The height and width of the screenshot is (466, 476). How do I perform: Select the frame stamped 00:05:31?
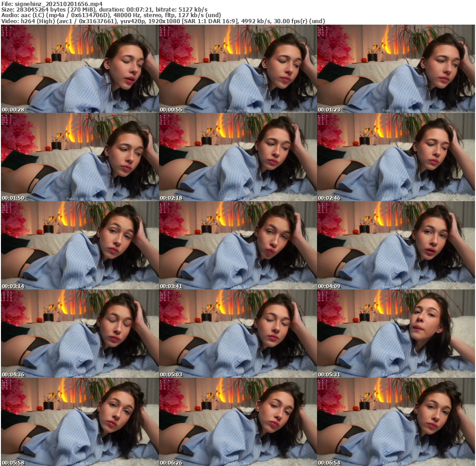(x=396, y=334)
